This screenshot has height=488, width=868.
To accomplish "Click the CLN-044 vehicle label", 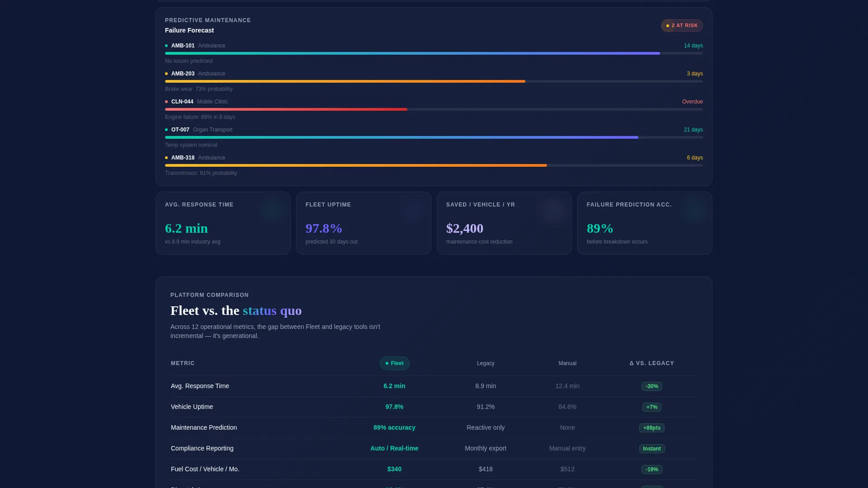I will (182, 102).
